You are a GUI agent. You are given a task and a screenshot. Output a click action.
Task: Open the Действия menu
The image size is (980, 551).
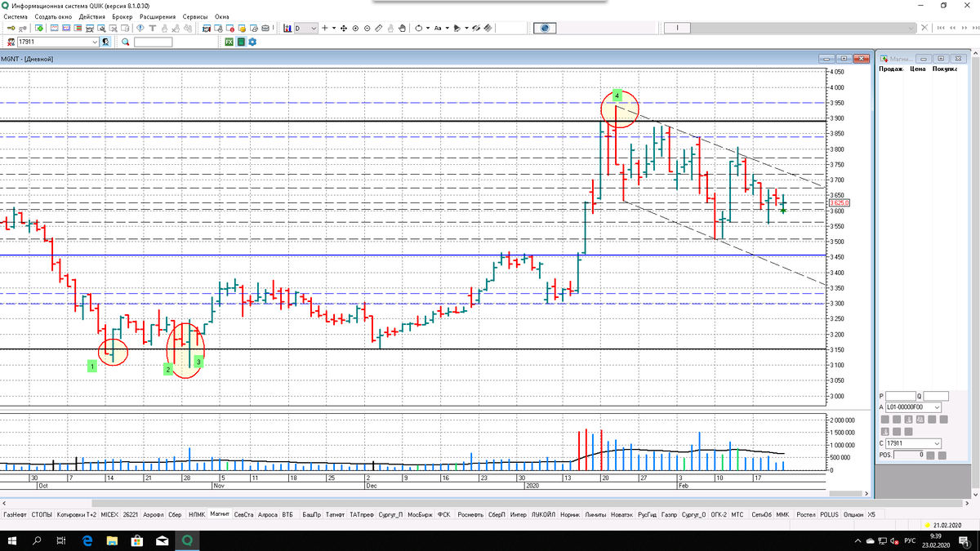coord(92,16)
